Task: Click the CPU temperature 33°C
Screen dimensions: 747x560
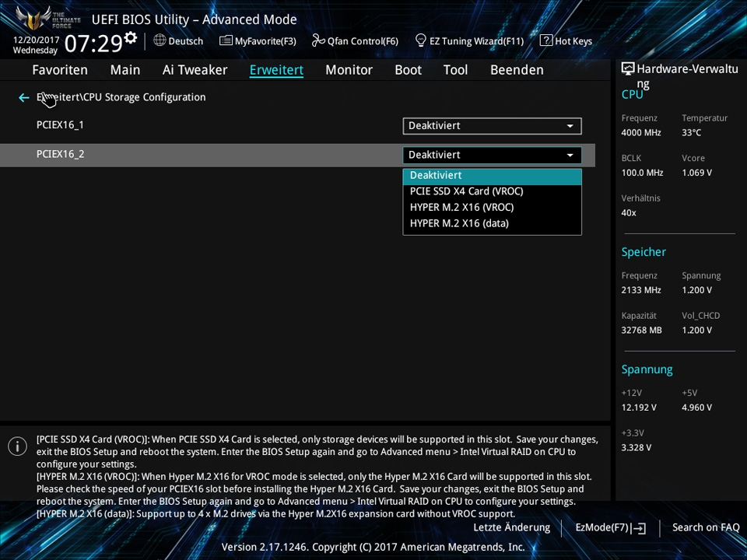Action: coord(691,133)
